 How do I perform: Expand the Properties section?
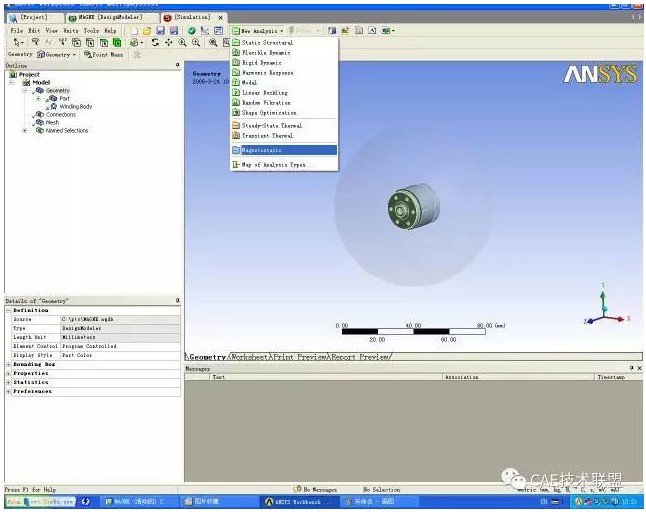(x=8, y=374)
